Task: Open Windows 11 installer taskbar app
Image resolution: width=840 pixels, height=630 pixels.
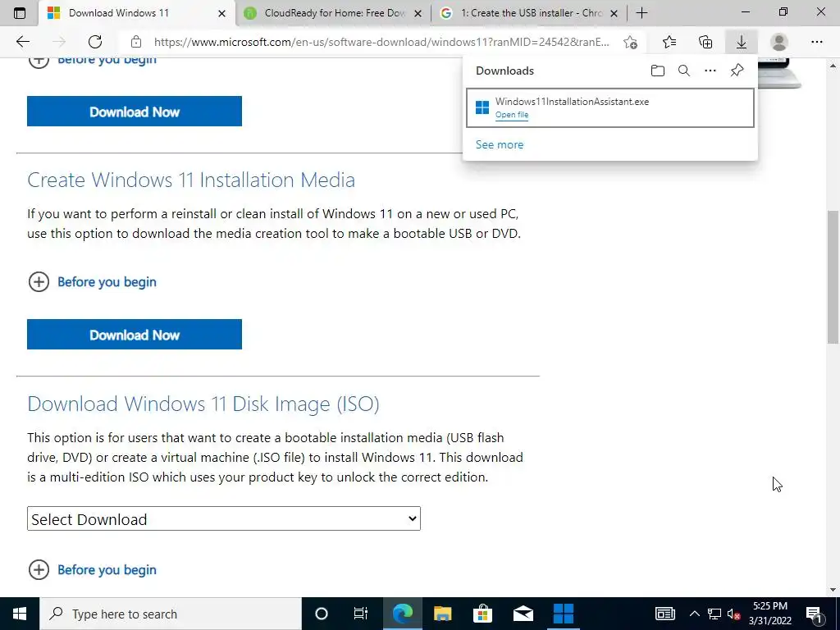Action: 563,614
